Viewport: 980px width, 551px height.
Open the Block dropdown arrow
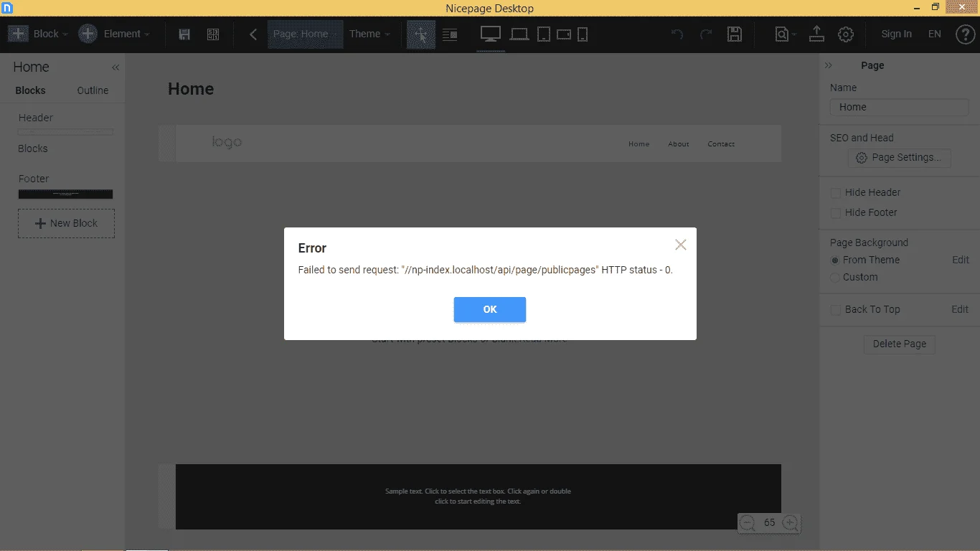65,34
